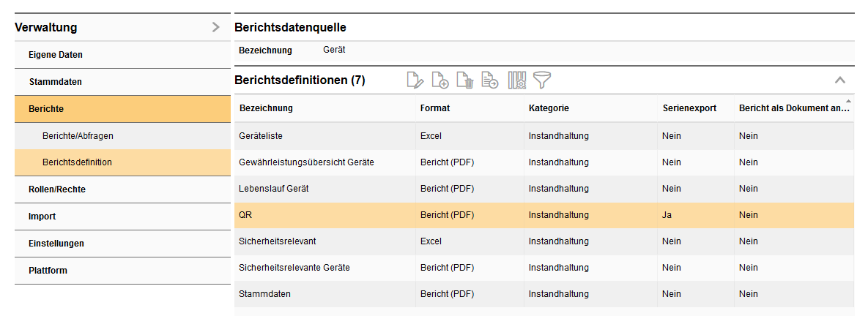Screen dimensions: 868x316
Task: Open the column settings icon
Action: (517, 80)
